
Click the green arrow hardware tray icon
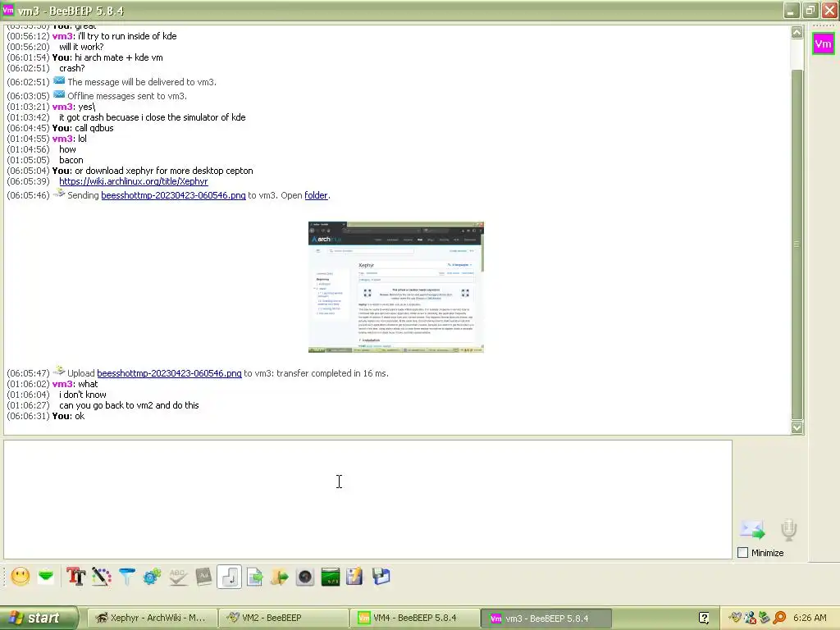click(x=764, y=618)
